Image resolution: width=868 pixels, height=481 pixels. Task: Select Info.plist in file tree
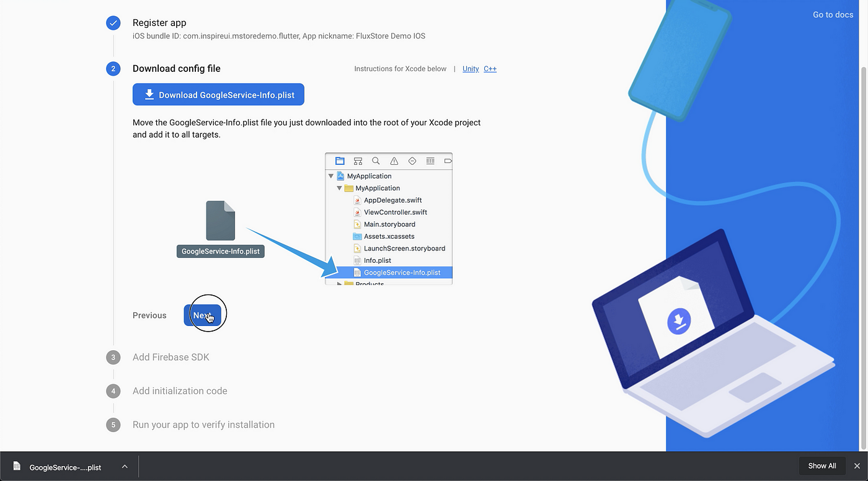(x=377, y=260)
